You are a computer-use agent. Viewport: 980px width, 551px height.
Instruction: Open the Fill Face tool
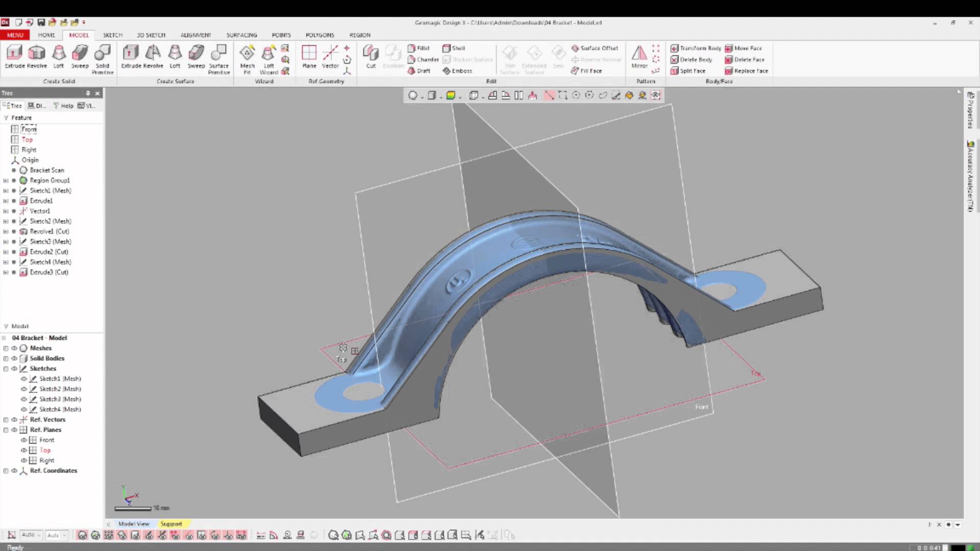pos(586,71)
